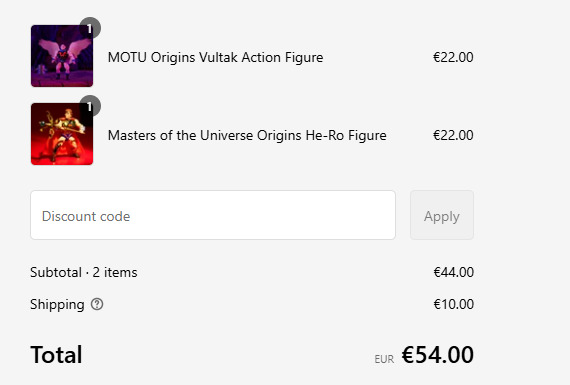Click the "2 items" count text
This screenshot has width=570, height=385.
115,272
